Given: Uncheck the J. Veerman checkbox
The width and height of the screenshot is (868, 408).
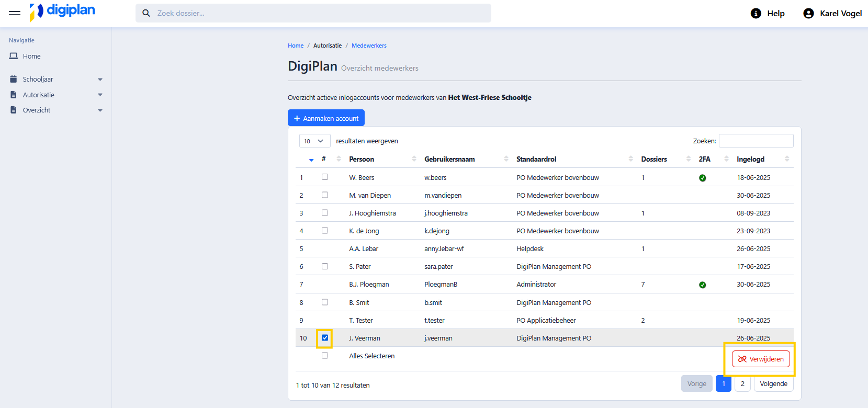Looking at the screenshot, I should click(325, 337).
